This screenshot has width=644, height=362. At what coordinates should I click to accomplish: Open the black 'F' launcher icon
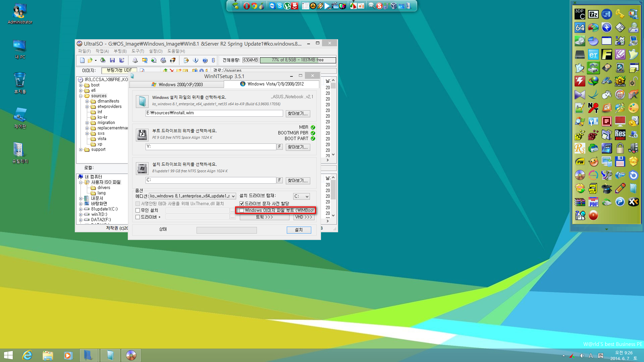(607, 54)
